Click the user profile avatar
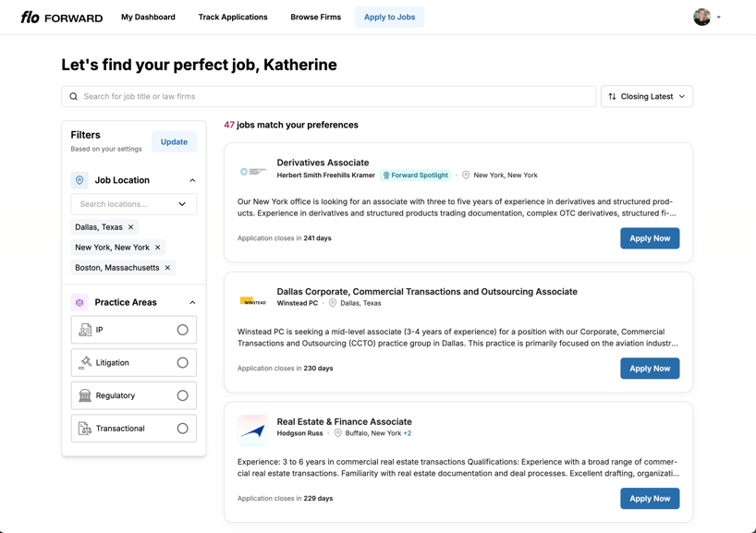756x533 pixels. point(701,17)
